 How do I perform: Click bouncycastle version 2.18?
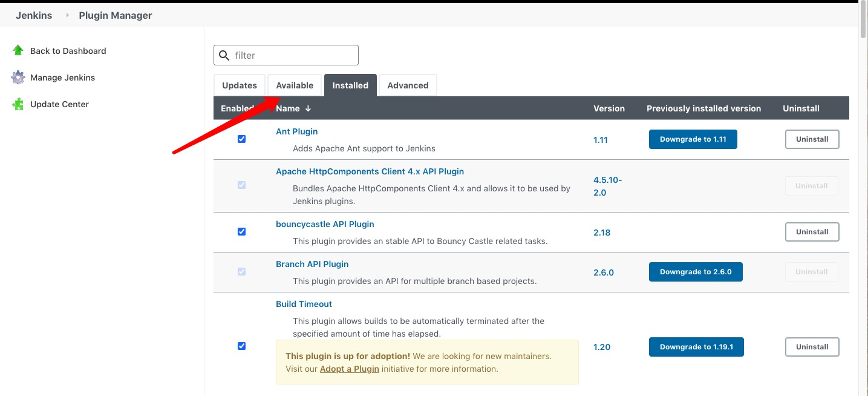click(602, 232)
